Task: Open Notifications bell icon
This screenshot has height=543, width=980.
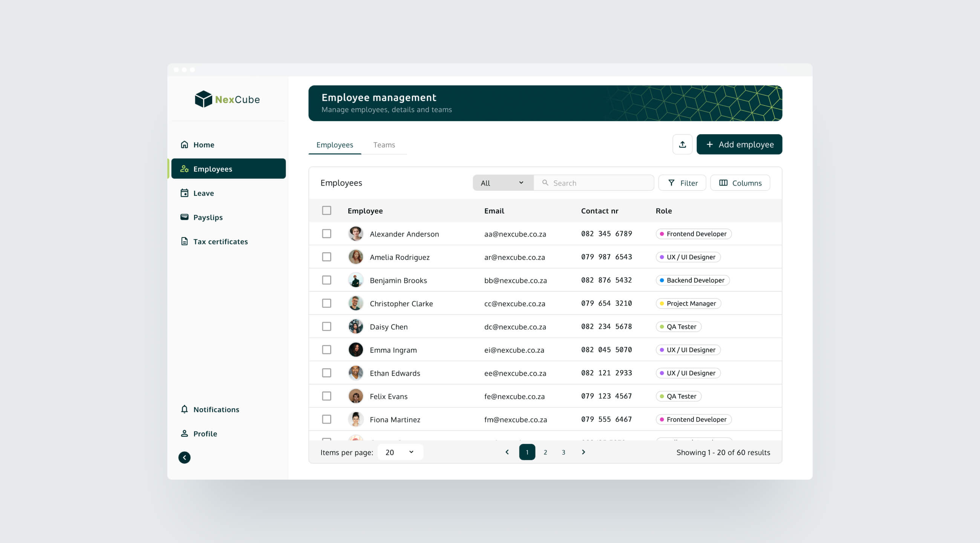Action: 185,409
